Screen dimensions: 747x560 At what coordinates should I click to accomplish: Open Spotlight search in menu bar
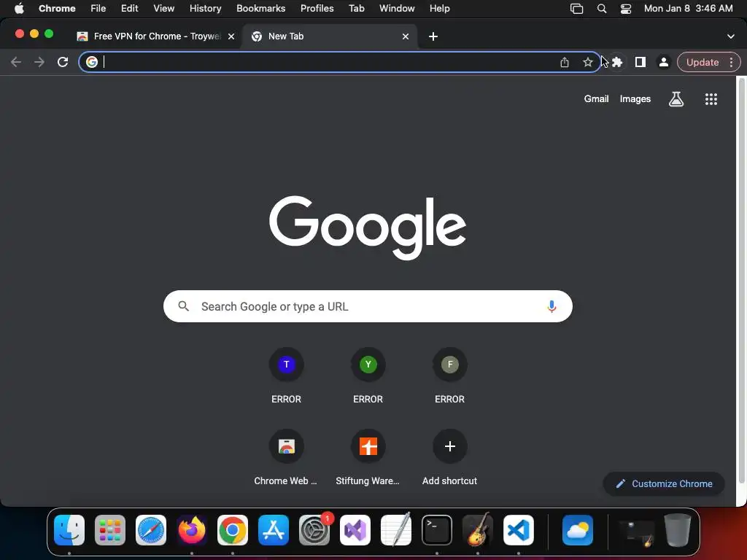[x=602, y=9]
